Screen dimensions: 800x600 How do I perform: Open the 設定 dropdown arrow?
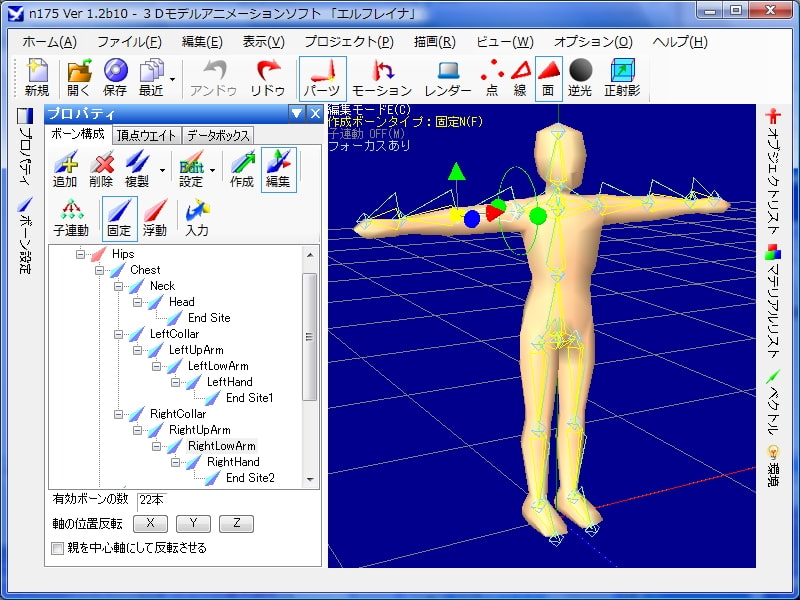pos(212,170)
